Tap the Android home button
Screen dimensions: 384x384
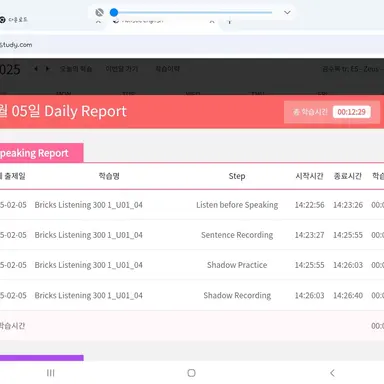coord(191,373)
